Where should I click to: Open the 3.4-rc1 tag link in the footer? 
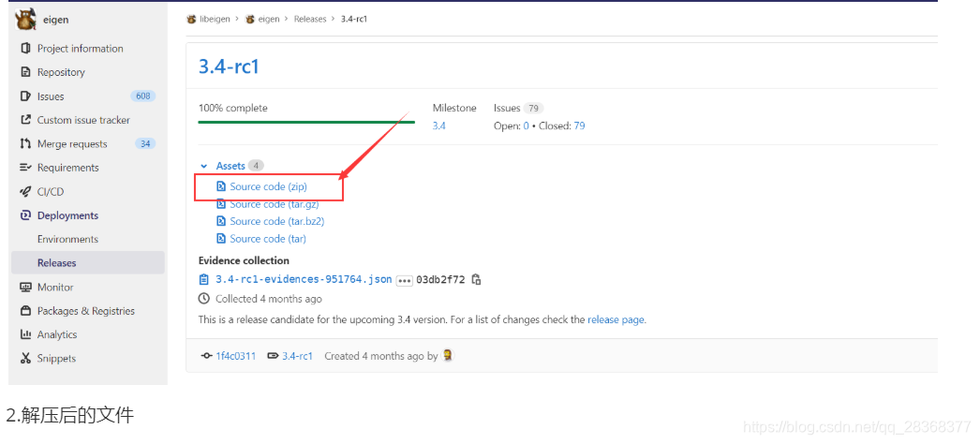(x=297, y=356)
